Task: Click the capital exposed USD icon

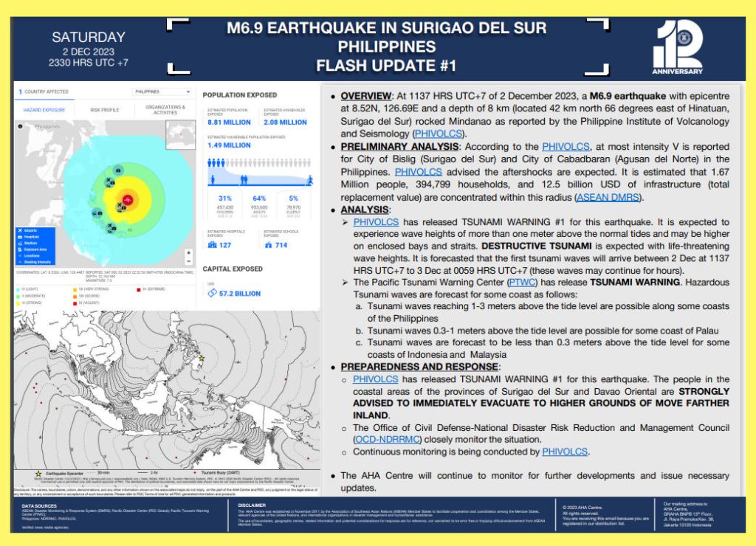Action: click(x=212, y=293)
